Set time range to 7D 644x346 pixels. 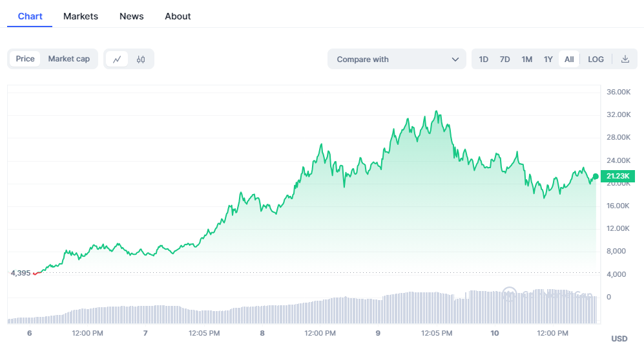tap(504, 59)
